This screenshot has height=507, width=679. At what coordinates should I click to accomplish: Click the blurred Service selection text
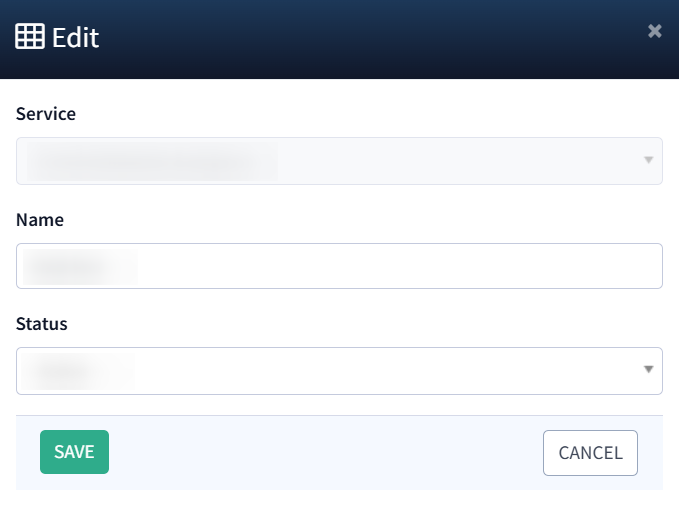(x=150, y=161)
